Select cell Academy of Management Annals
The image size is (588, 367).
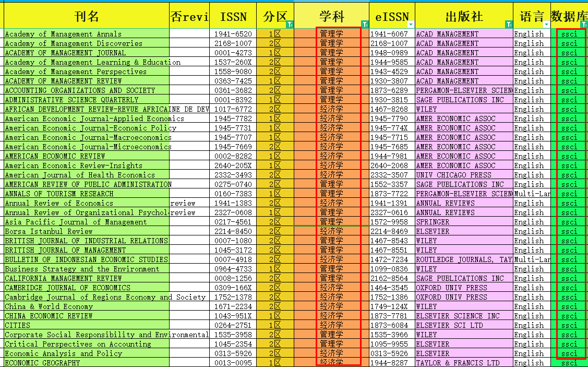point(87,34)
